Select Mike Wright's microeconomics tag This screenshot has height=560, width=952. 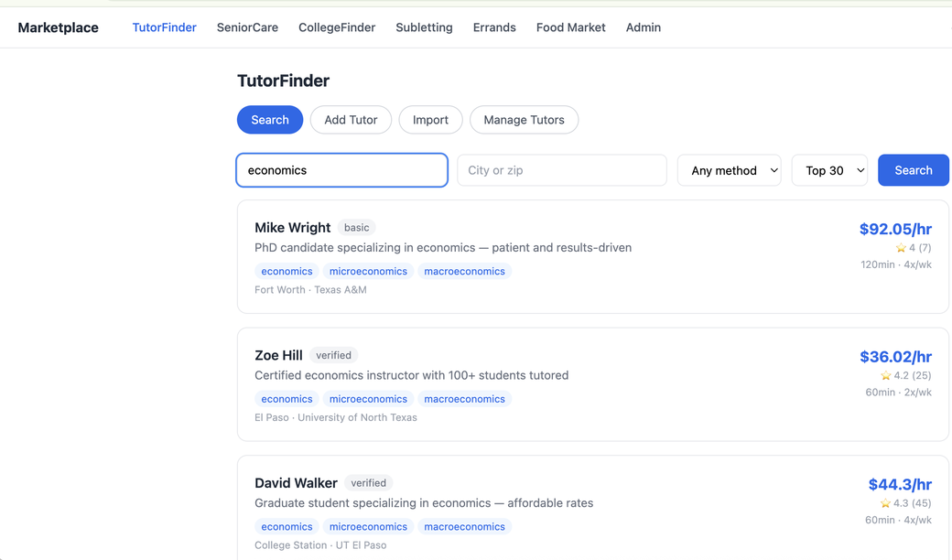point(368,271)
